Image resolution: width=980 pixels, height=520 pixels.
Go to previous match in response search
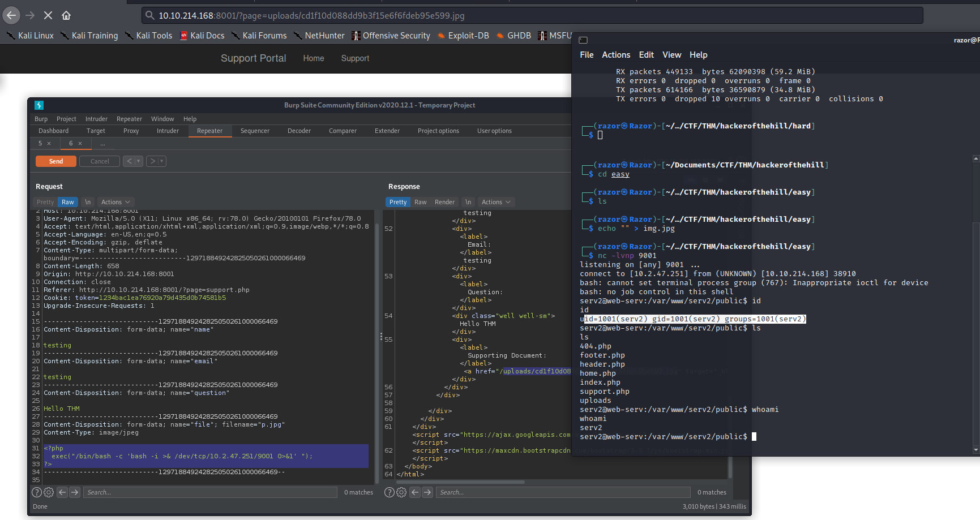tap(415, 492)
